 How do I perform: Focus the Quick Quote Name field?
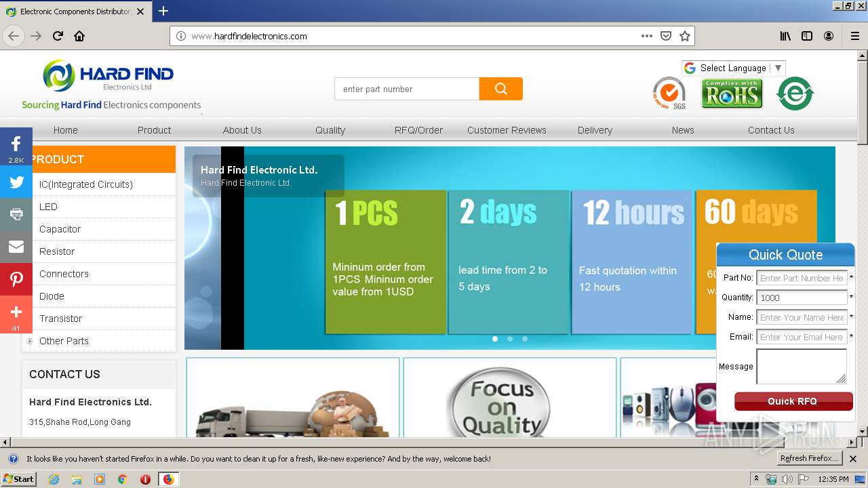pos(802,317)
